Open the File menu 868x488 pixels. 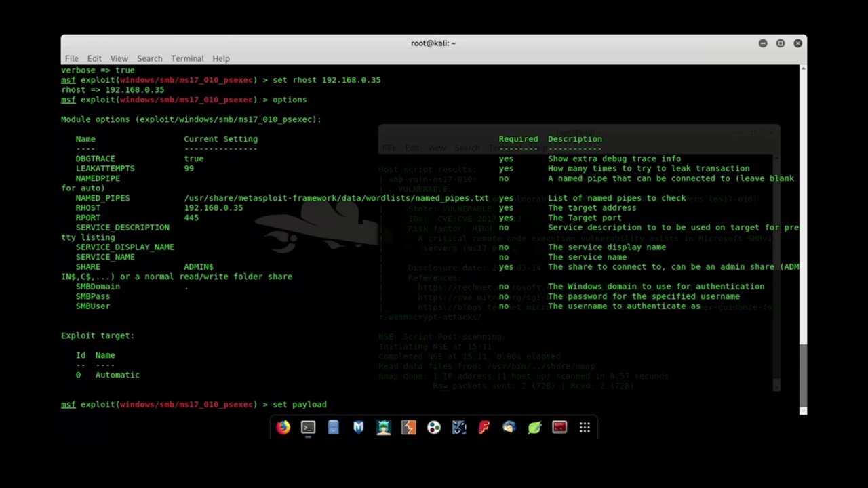[71, 58]
